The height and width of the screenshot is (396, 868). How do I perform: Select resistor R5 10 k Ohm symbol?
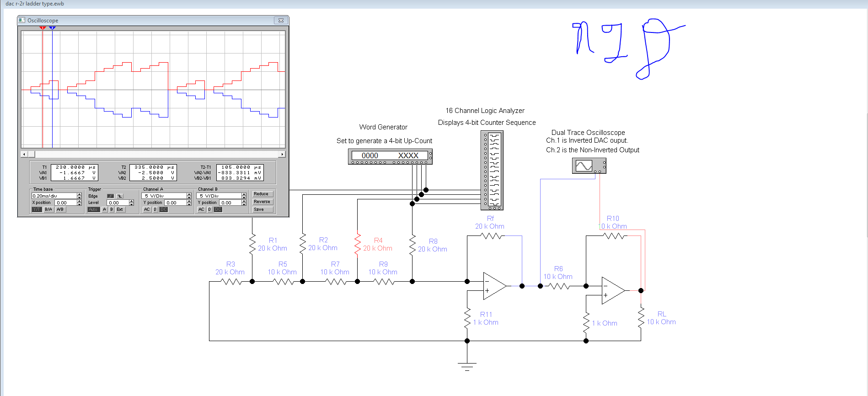(x=284, y=282)
